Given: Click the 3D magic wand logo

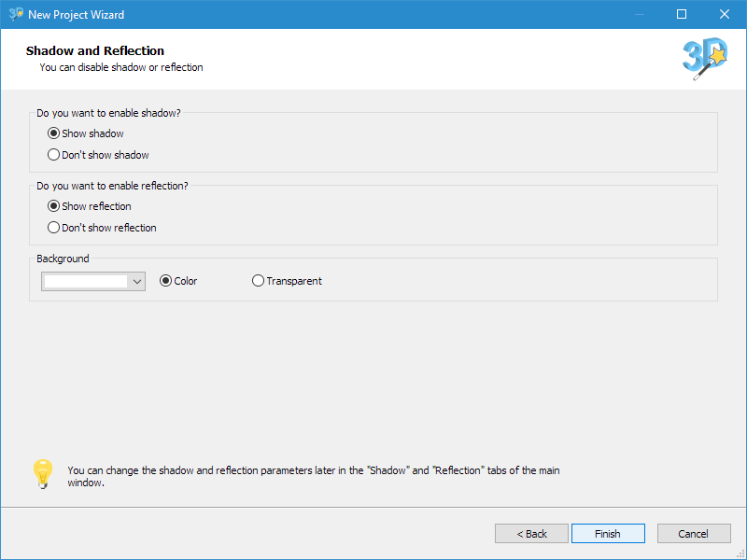Looking at the screenshot, I should tap(705, 59).
